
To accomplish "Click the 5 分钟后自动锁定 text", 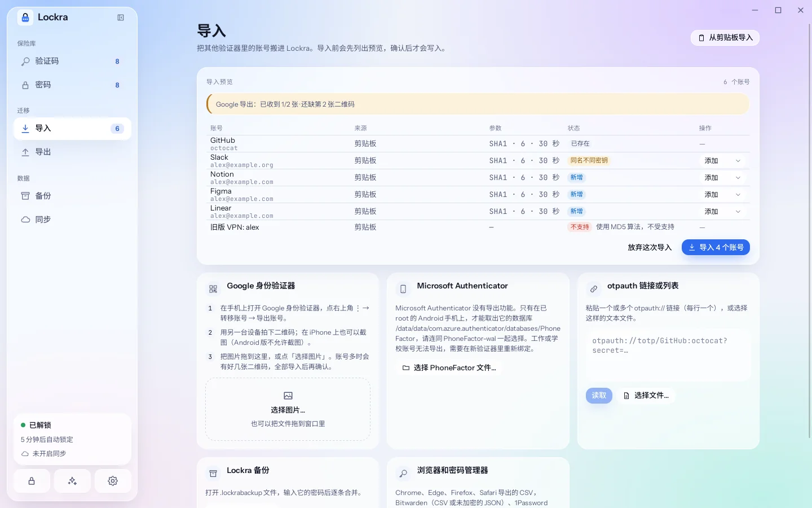I will (x=47, y=440).
